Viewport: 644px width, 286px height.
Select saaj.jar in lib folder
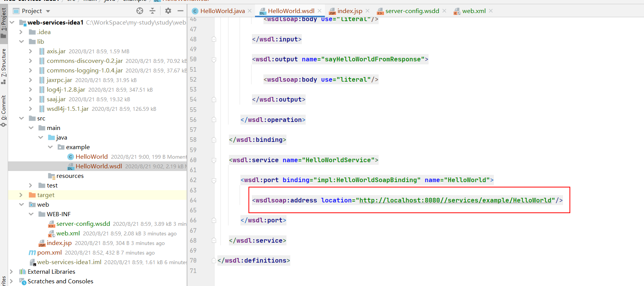tap(56, 99)
